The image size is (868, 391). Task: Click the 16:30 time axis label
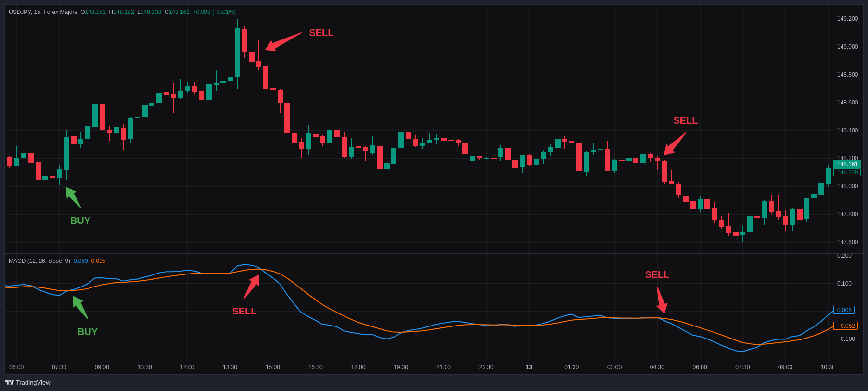316,367
